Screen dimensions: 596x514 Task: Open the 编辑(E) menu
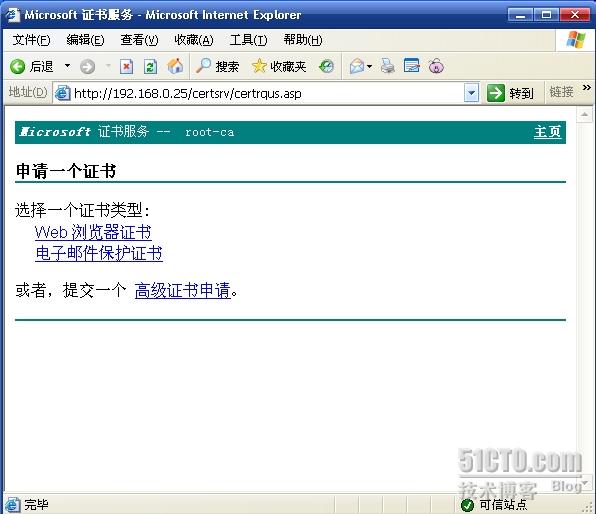[85, 40]
